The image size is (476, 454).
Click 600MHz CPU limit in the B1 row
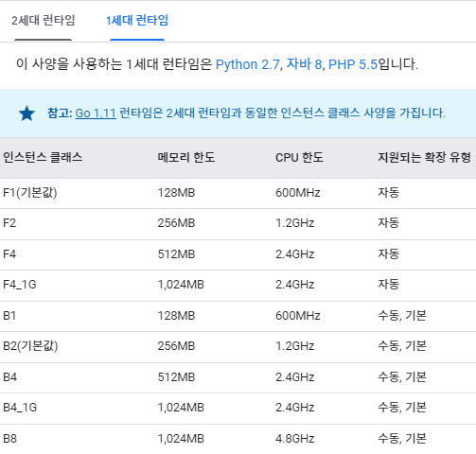click(x=298, y=316)
